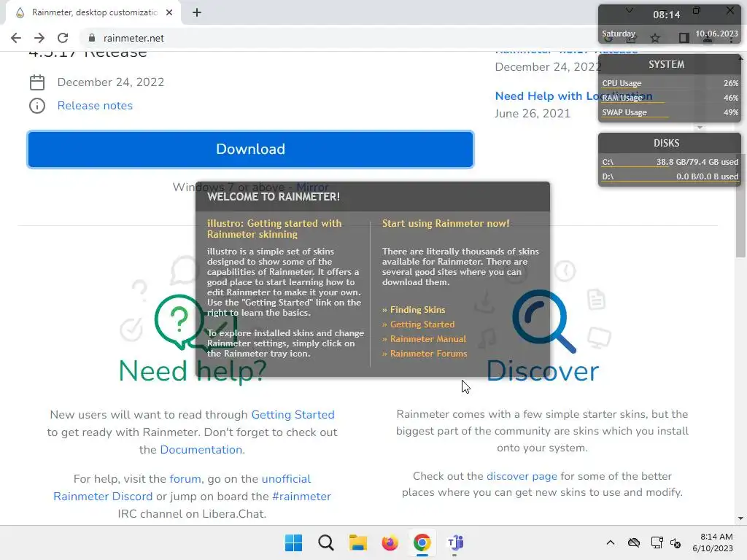The height and width of the screenshot is (560, 747).
Task: Click the Finding Skins link in welcome skin
Action: point(417,309)
